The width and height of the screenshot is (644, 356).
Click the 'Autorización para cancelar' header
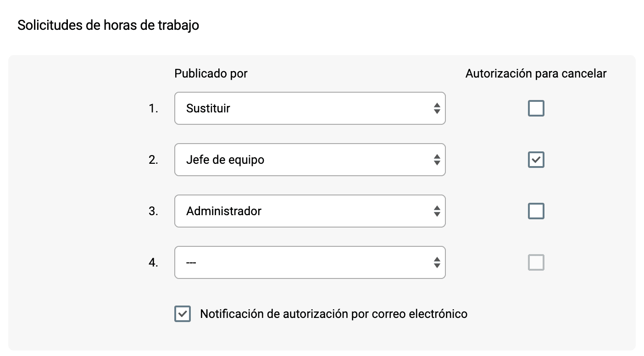pos(536,73)
